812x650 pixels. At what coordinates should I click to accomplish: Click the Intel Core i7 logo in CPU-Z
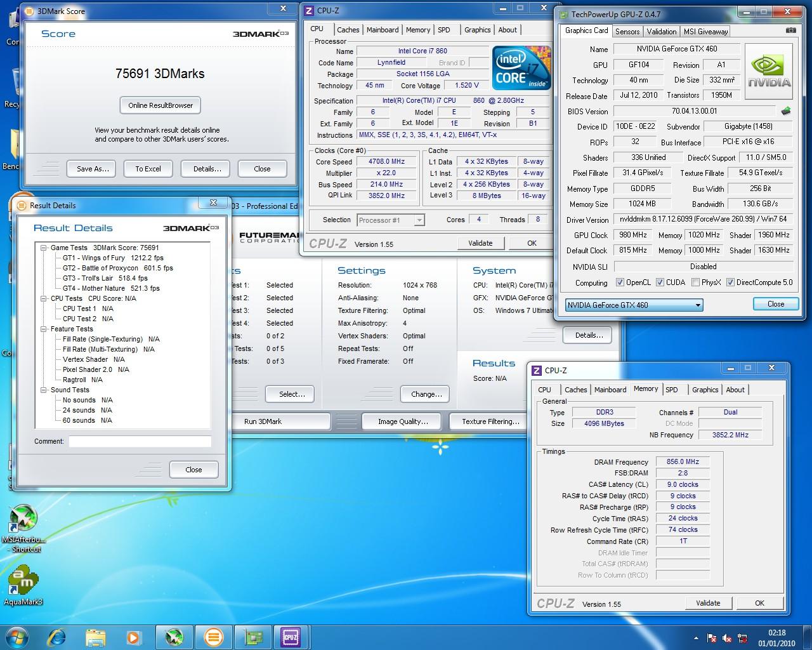[x=521, y=68]
